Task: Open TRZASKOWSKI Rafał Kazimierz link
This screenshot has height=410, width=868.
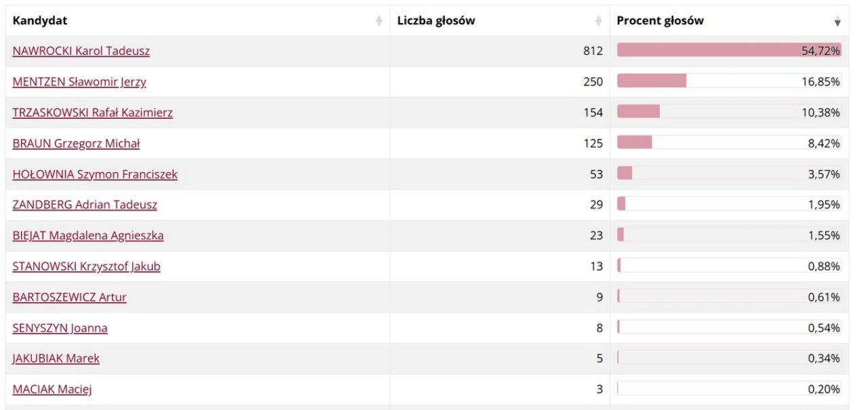Action: pos(92,112)
